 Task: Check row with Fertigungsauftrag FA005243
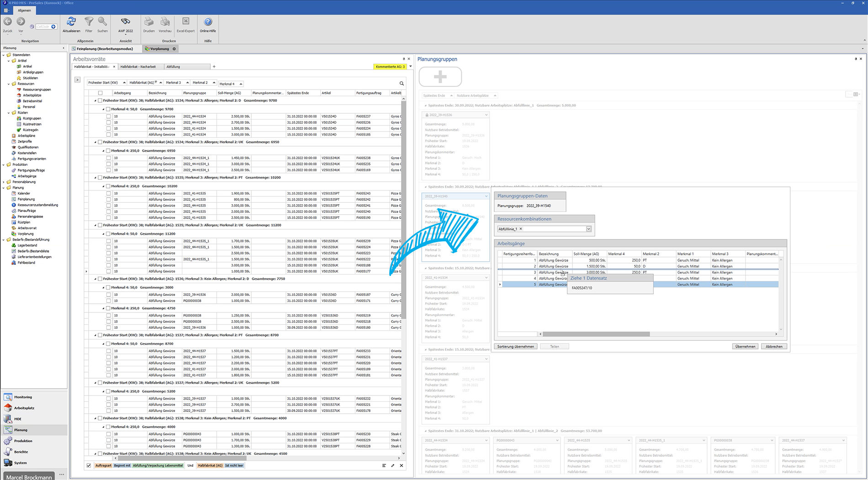pyautogui.click(x=108, y=194)
